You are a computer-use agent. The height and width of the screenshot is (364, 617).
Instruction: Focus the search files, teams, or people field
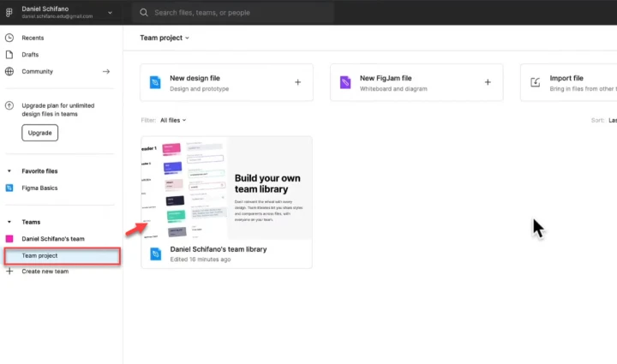click(x=233, y=13)
